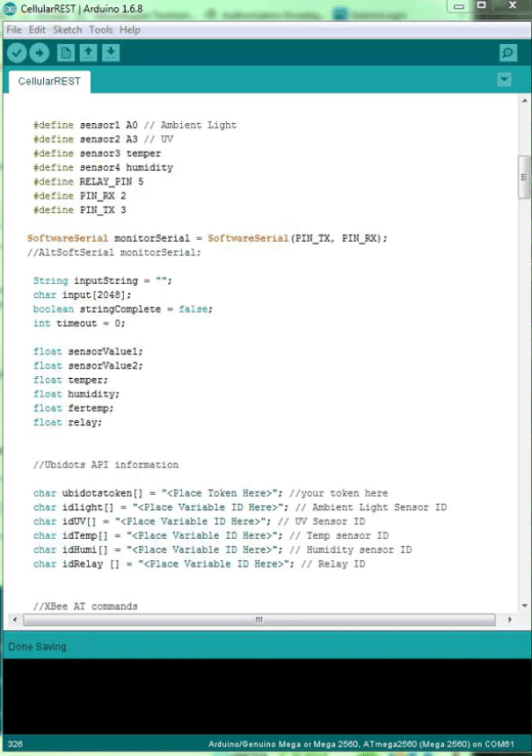Click the line number 326 in status bar
This screenshot has height=756, width=532.
[x=15, y=744]
